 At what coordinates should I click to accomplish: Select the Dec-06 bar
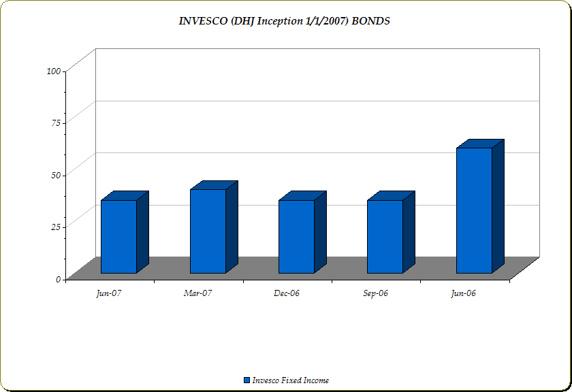[302, 232]
